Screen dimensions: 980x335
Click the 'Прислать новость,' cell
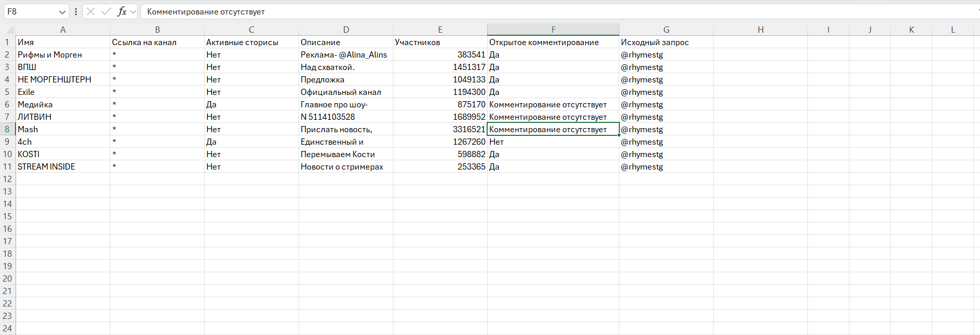coord(346,129)
